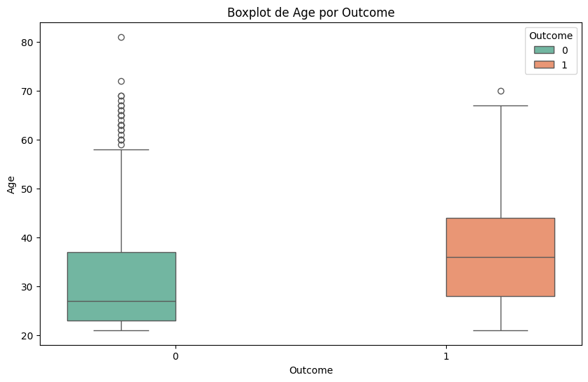Click the lower whisker cap of the green boxplot
The image size is (588, 382).
(x=121, y=330)
